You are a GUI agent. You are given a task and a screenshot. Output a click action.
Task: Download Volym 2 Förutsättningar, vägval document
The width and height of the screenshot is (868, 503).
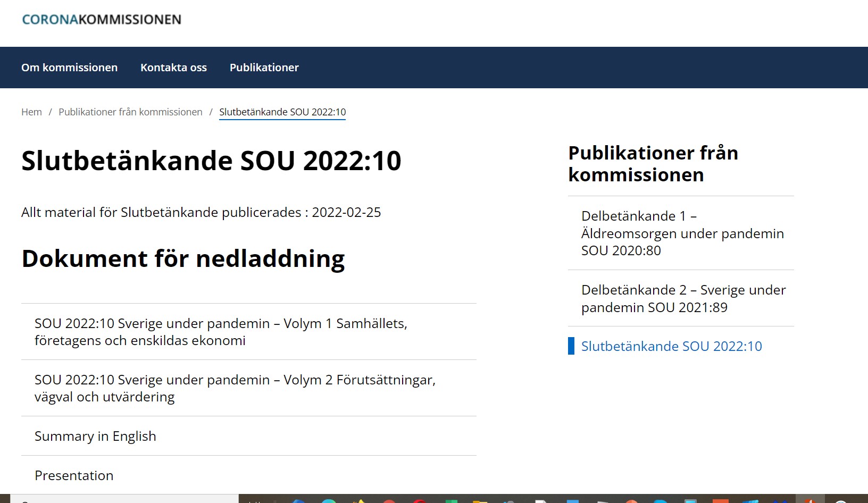coord(235,388)
